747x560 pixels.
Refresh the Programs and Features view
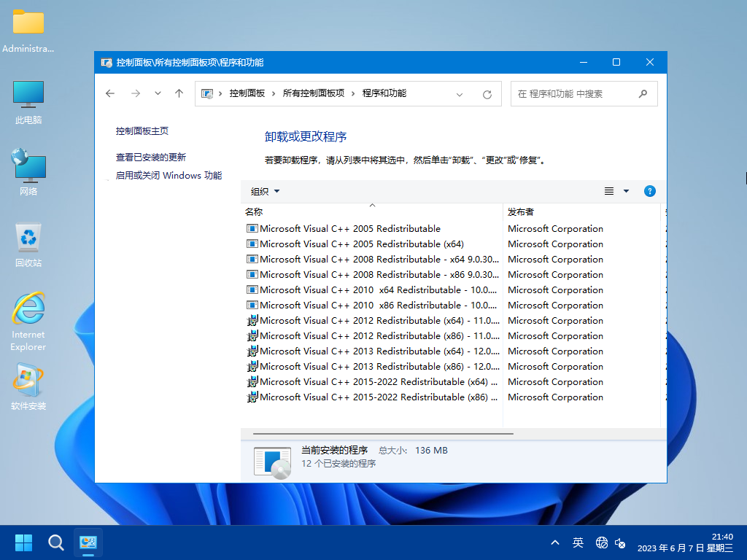(x=487, y=94)
